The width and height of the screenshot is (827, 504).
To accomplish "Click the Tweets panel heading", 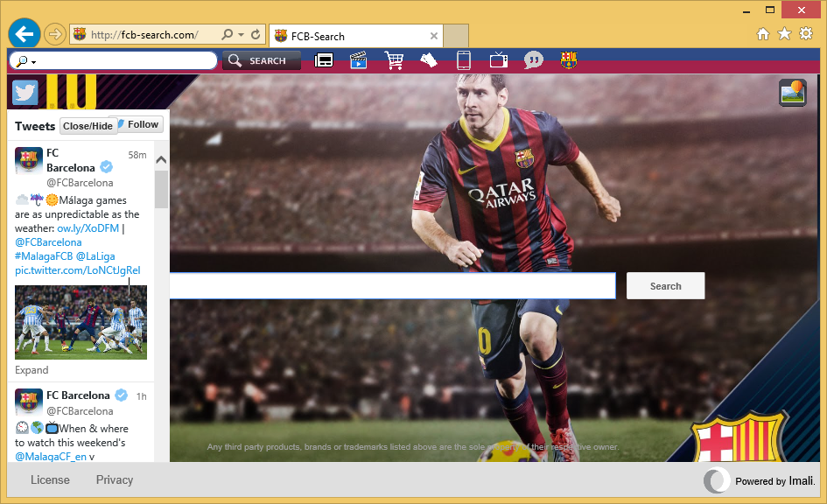I will pos(35,126).
